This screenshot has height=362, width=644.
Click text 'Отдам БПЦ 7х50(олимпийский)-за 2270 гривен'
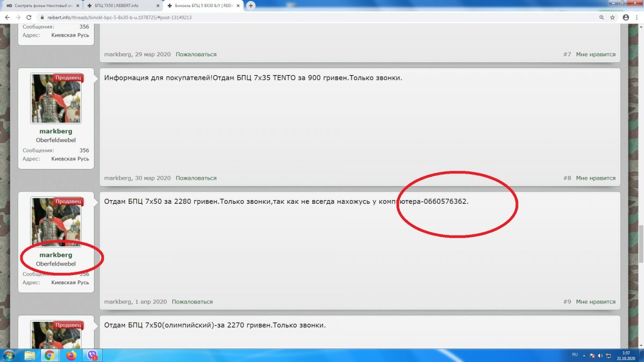point(189,325)
